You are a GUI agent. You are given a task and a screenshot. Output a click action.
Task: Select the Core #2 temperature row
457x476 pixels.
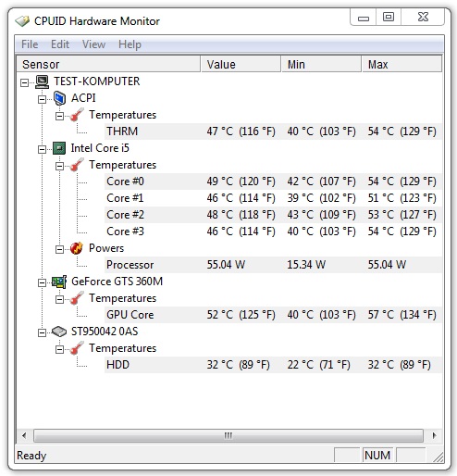[273, 215]
